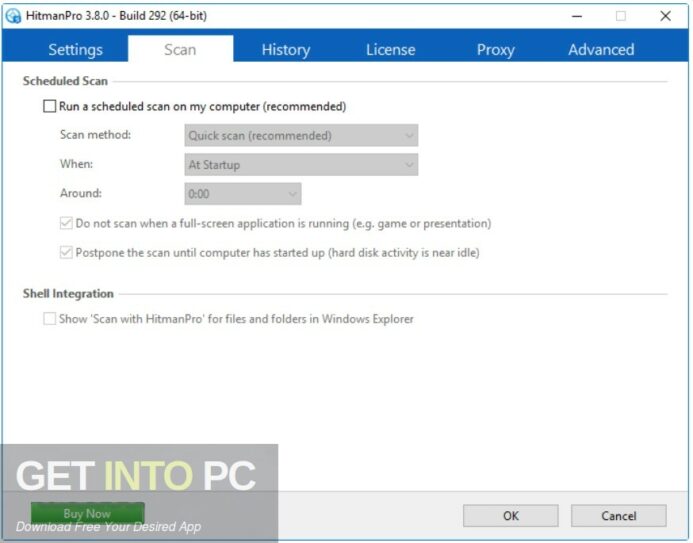The width and height of the screenshot is (693, 543).
Task: Minimize the HitmanPro window
Action: pos(576,16)
